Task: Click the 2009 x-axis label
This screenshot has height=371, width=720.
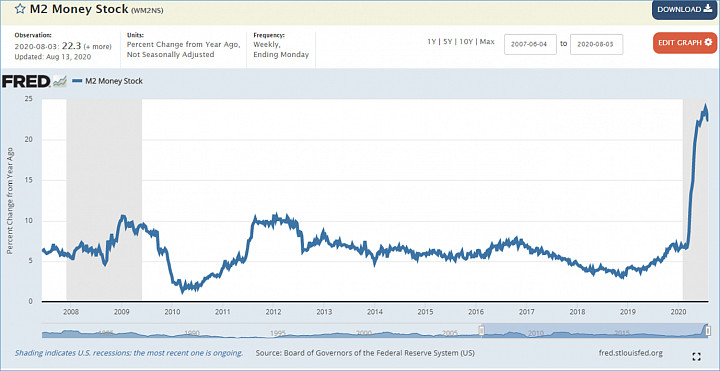Action: [121, 312]
